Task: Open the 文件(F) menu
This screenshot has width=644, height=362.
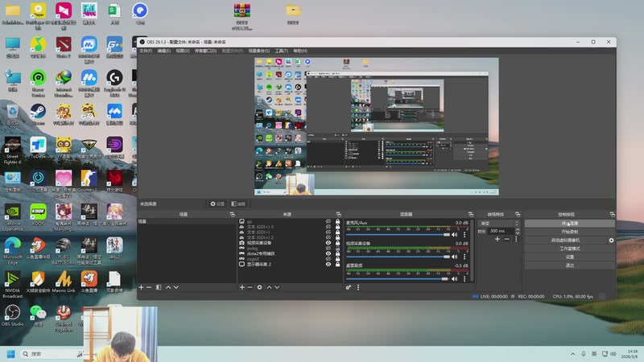Action: tap(146, 51)
